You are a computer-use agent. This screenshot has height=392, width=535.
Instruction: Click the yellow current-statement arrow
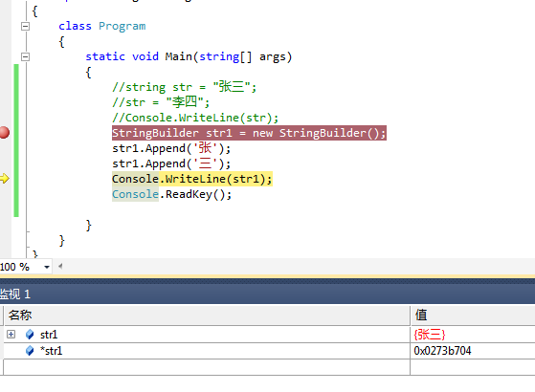pyautogui.click(x=5, y=178)
